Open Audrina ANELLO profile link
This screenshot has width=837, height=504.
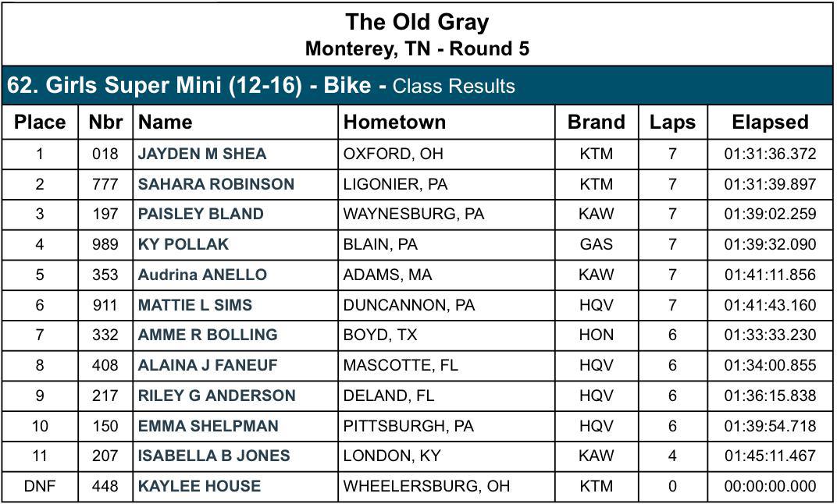(x=202, y=275)
